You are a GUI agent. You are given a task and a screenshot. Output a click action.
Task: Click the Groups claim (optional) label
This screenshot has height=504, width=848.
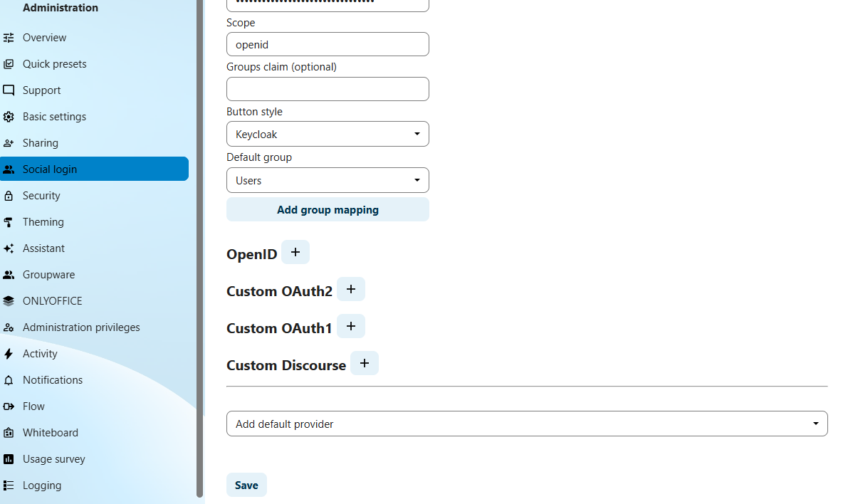click(x=282, y=67)
